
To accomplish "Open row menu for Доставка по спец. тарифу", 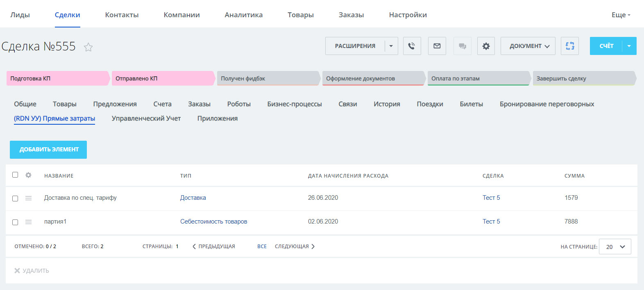I will [x=28, y=198].
